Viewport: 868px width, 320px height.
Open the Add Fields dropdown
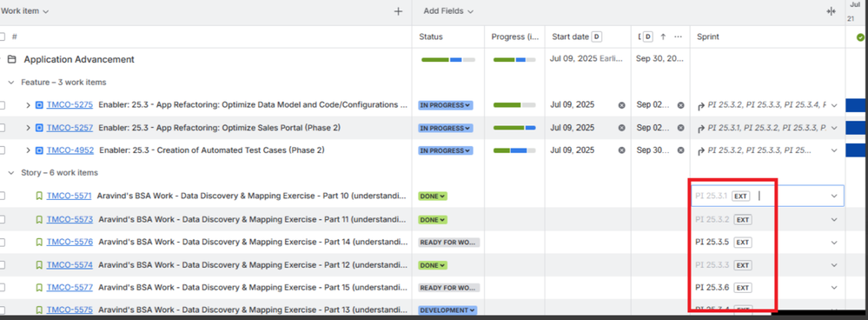pyautogui.click(x=448, y=11)
